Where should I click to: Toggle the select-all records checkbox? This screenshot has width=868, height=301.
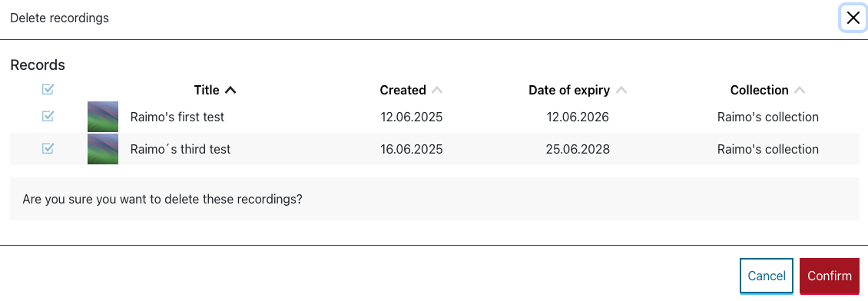tap(48, 89)
